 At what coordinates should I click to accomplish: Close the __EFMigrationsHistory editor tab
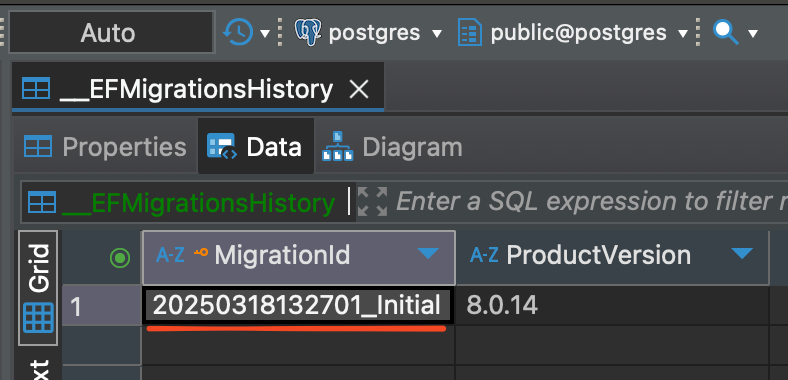click(x=359, y=89)
